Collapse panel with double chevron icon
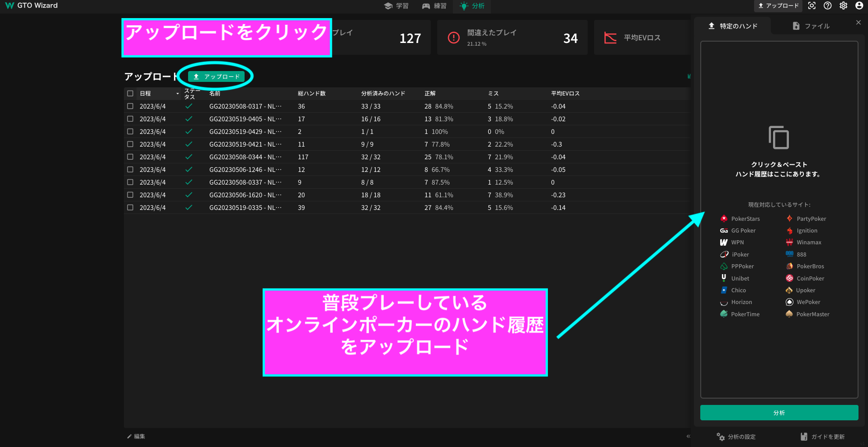868x447 pixels. pos(688,437)
